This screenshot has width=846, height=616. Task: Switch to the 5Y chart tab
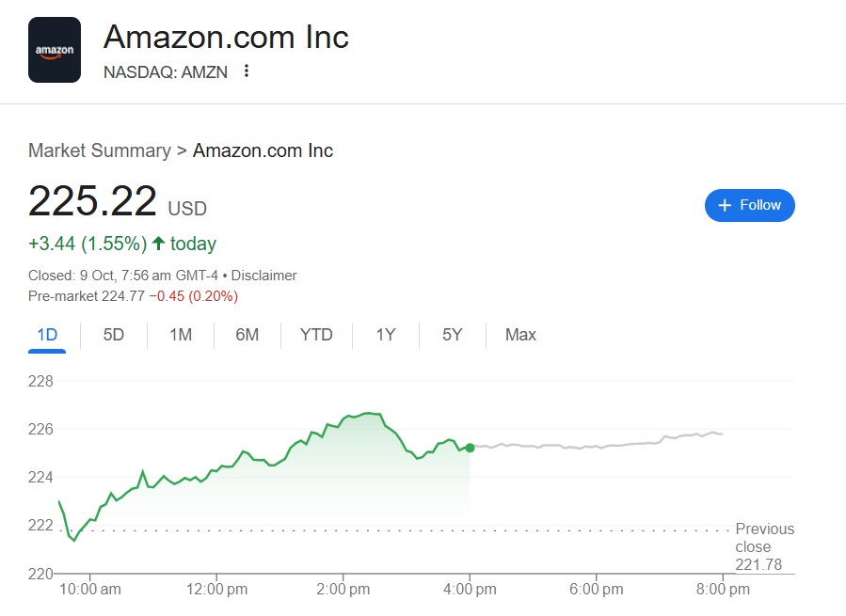(453, 335)
